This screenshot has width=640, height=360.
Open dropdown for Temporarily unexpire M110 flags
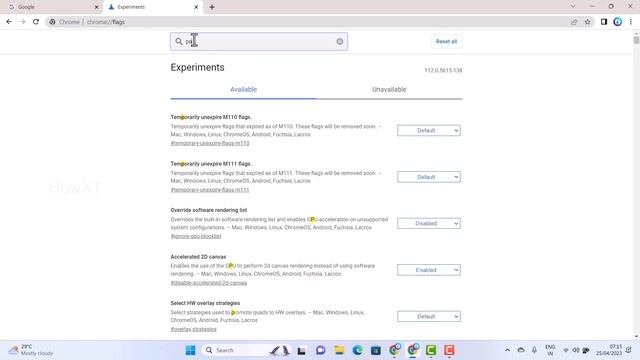(429, 131)
